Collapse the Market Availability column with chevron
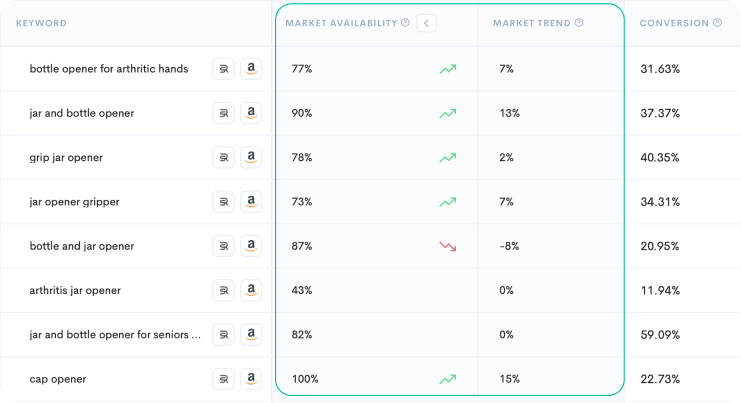 click(x=426, y=23)
